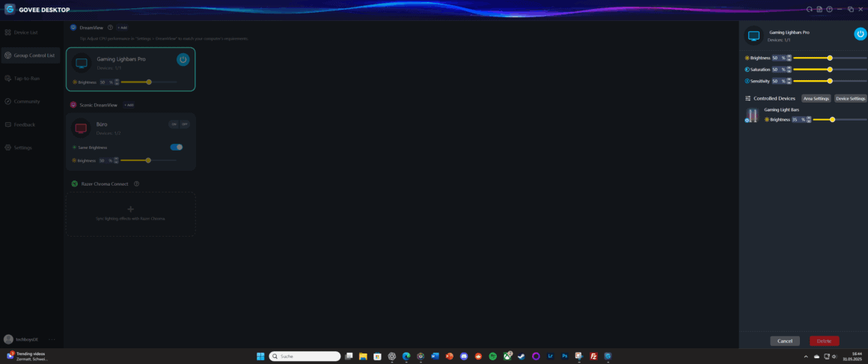Click the Gaming Lighbars Pro card monitor icon
Screen dimensions: 868x364
coord(82,63)
